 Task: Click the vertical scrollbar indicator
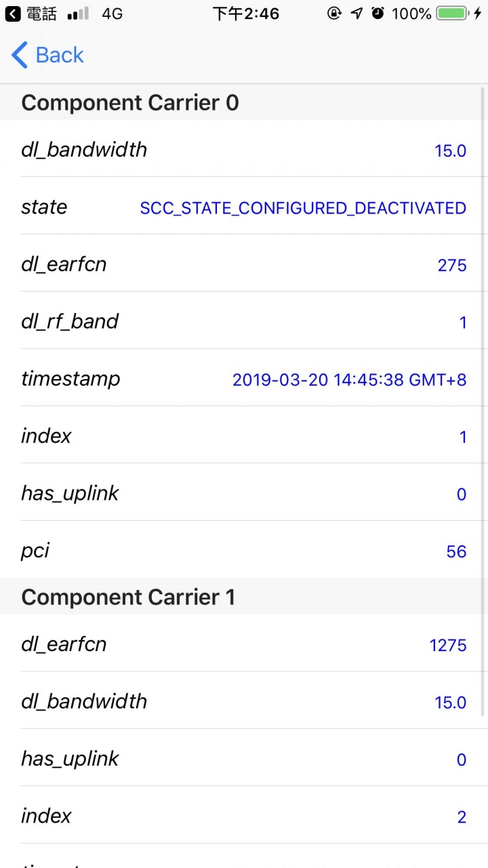click(483, 400)
